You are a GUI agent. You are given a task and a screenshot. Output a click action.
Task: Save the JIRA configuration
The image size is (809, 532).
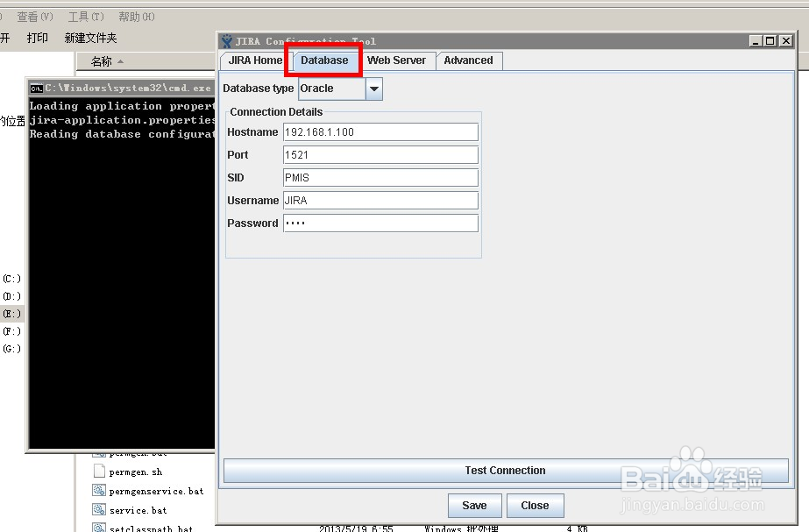tap(475, 506)
